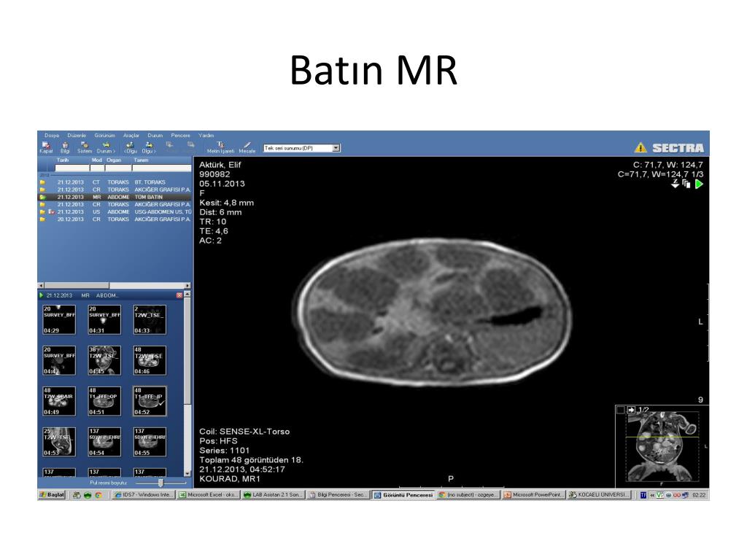747x560 pixels.
Task: Open the Görünüm menu
Action: [105, 135]
